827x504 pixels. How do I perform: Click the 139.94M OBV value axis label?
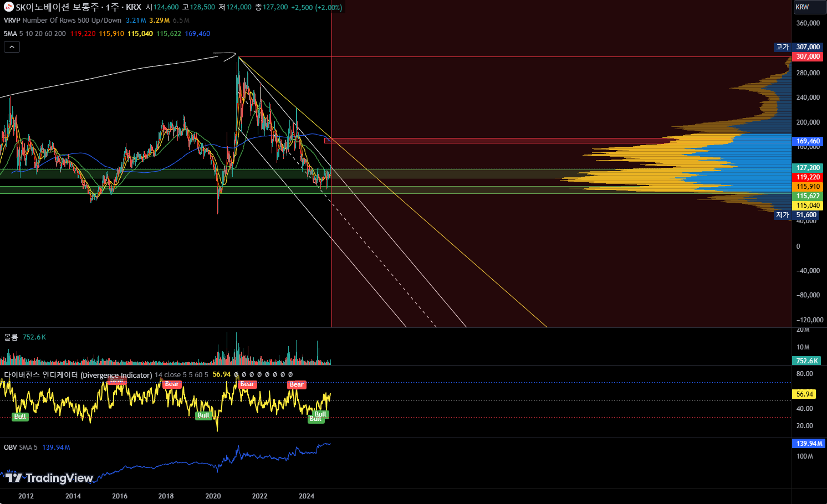tap(809, 444)
